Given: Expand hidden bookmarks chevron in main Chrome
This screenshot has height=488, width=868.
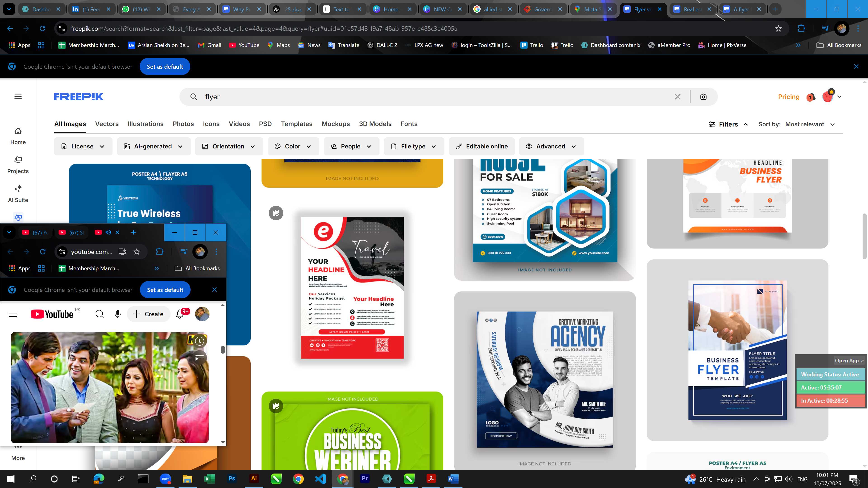Looking at the screenshot, I should [798, 45].
